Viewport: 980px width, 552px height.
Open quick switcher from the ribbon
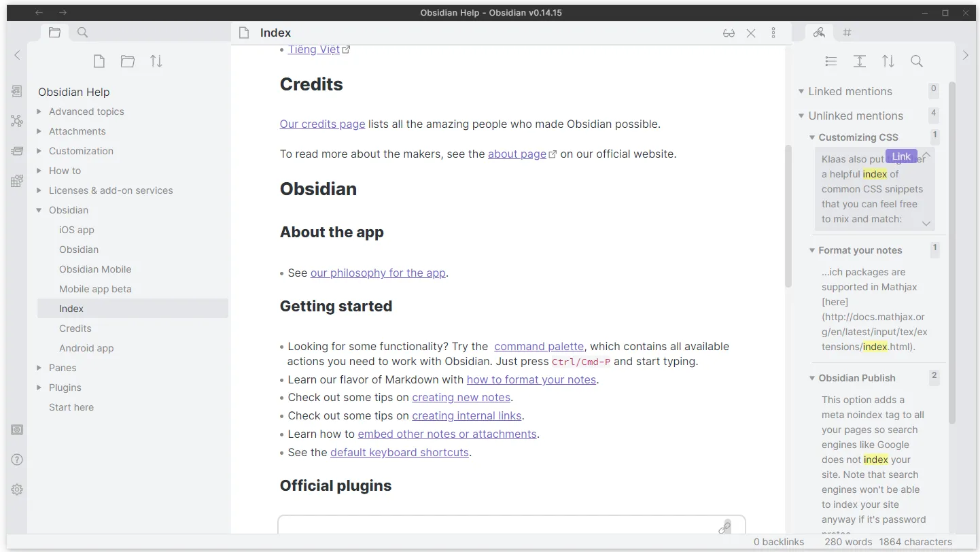click(17, 91)
